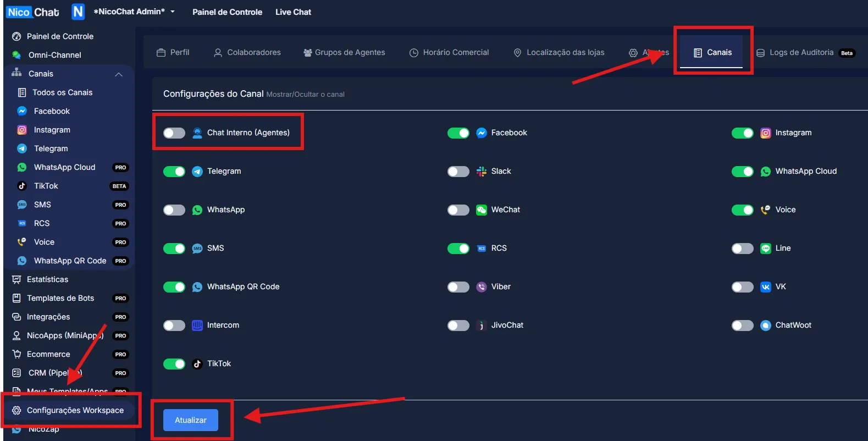Click the Estatísticas chart icon
Screen dimensions: 868x441
(16, 279)
